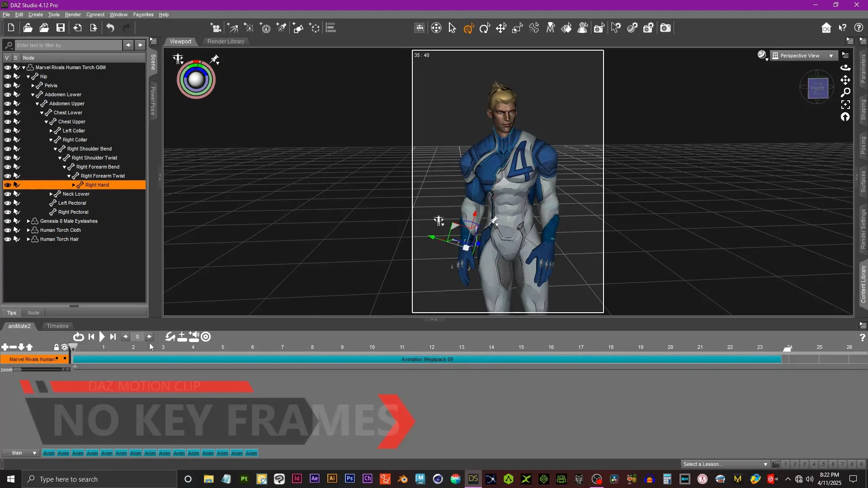Screen dimensions: 868x488
Task: Select the Region Navigator figure tool
Action: tap(583, 28)
